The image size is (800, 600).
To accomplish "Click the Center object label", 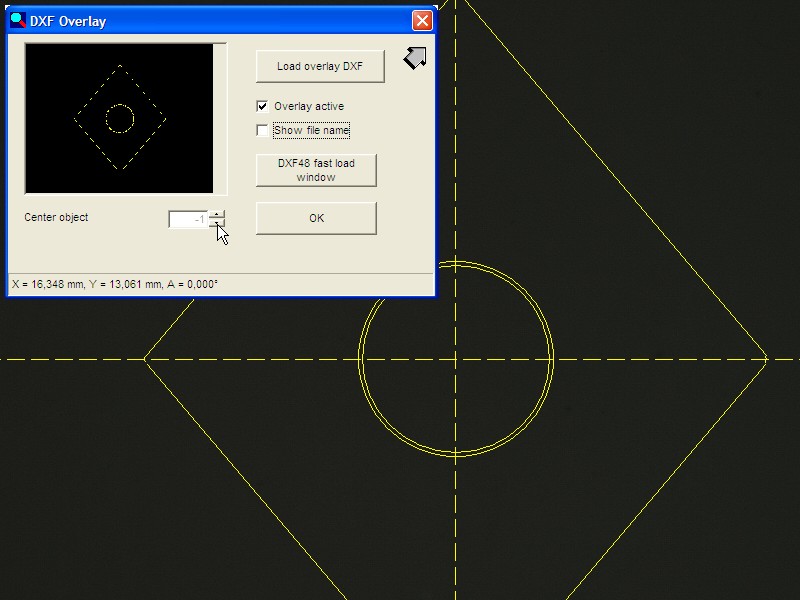I will 56,217.
